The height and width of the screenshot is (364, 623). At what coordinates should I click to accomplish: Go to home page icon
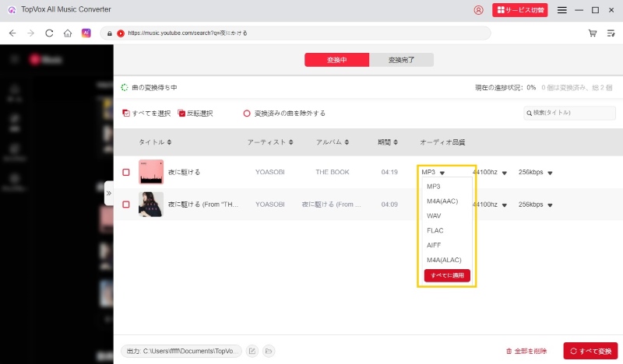[68, 33]
